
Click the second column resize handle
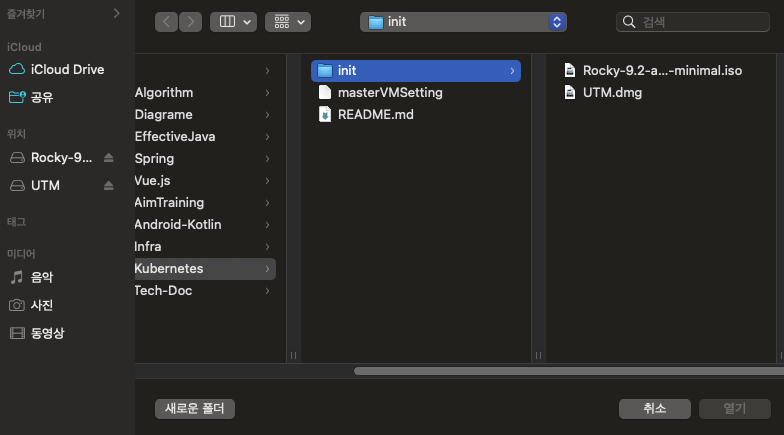point(538,356)
